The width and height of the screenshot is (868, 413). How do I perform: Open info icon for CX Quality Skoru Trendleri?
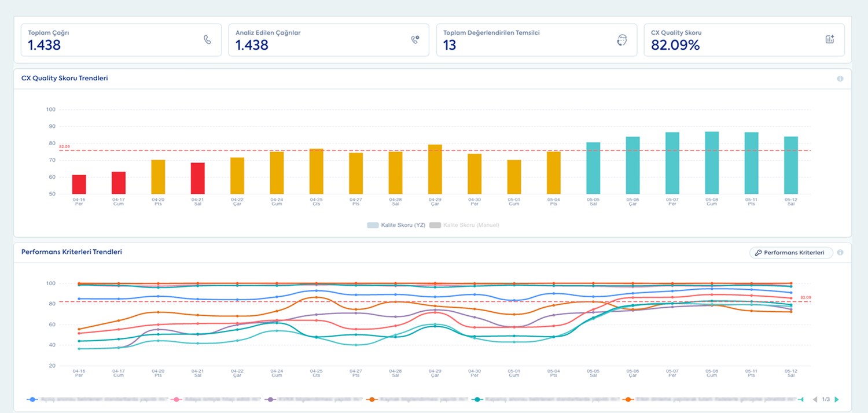coord(840,79)
